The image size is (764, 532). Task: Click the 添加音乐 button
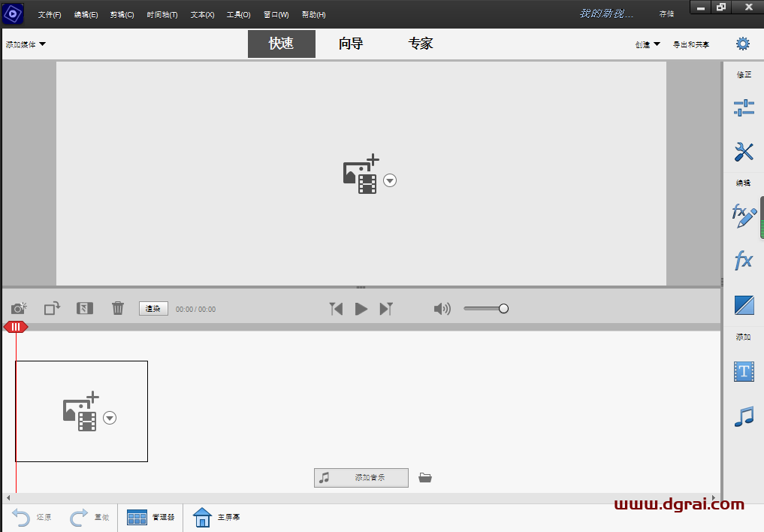[x=361, y=477]
